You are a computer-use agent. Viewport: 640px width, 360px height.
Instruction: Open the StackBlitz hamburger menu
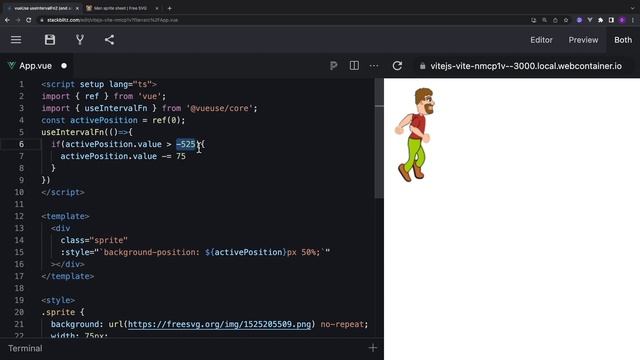[x=16, y=40]
